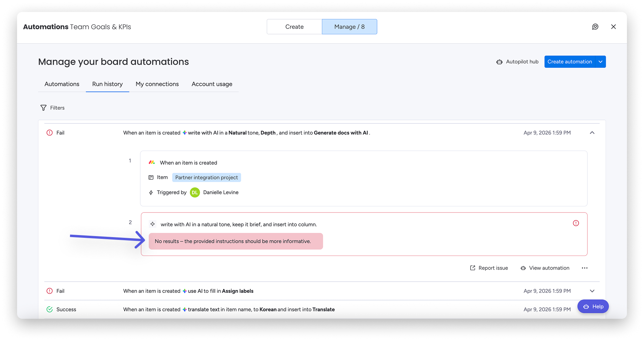This screenshot has height=341, width=644.
Task: Expand the Assign labels failed run
Action: tap(592, 291)
